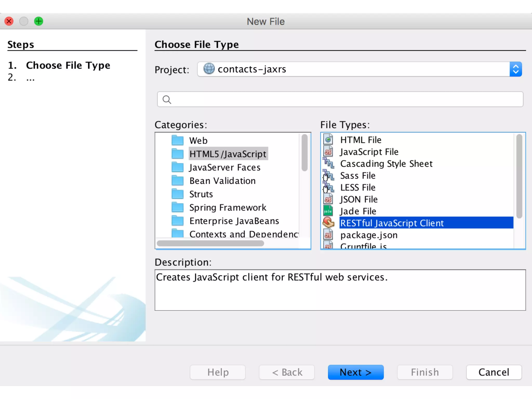
Task: Select the Enterprise JavaBeans category
Action: click(234, 221)
